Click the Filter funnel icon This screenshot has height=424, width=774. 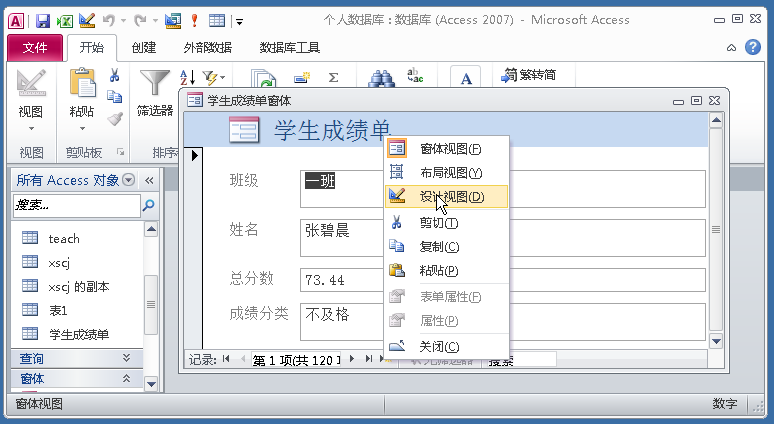tap(155, 81)
